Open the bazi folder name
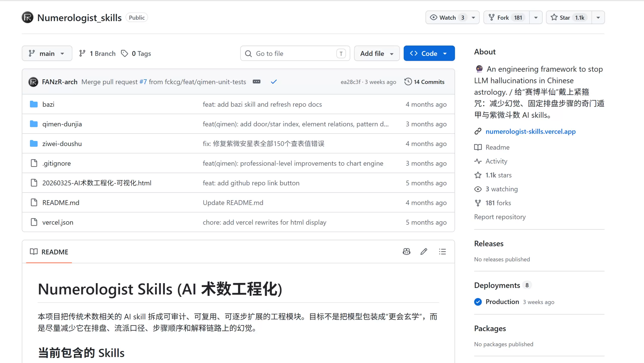644x363 pixels. coord(48,104)
